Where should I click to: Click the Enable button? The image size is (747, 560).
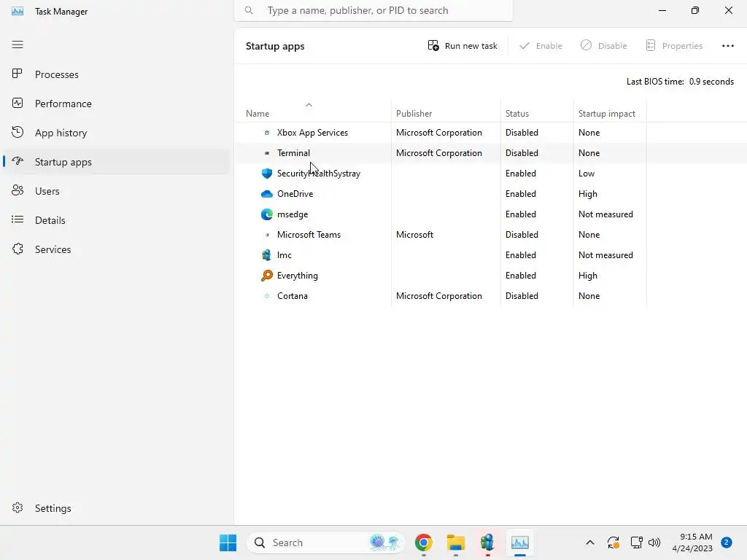pyautogui.click(x=541, y=46)
